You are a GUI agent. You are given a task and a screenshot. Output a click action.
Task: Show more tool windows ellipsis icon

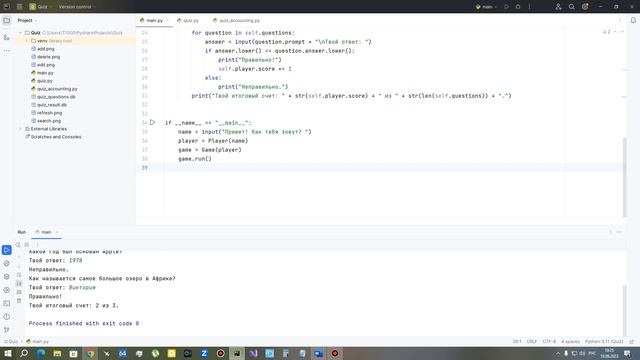click(x=7, y=51)
